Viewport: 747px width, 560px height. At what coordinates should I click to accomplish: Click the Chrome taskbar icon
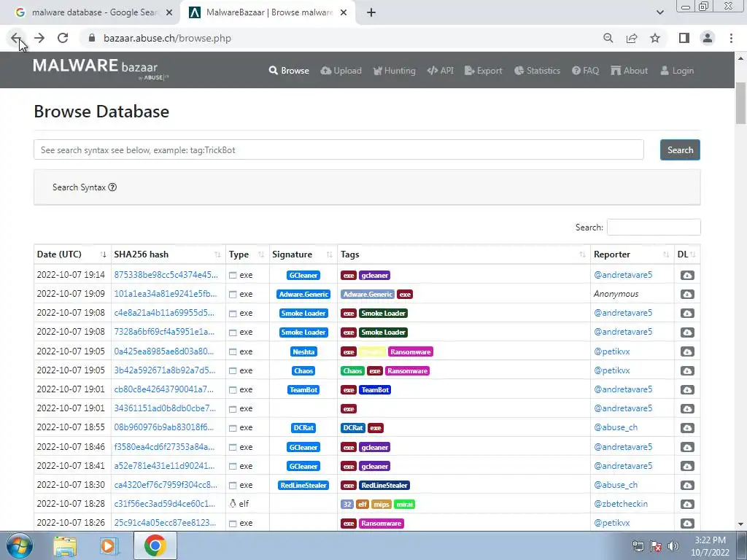click(x=155, y=545)
